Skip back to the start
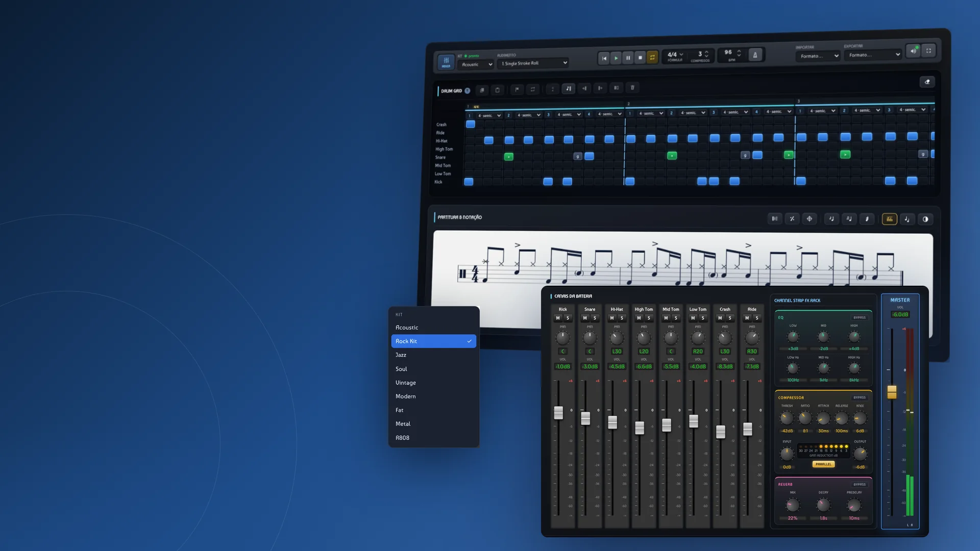This screenshot has width=980, height=551. [604, 58]
